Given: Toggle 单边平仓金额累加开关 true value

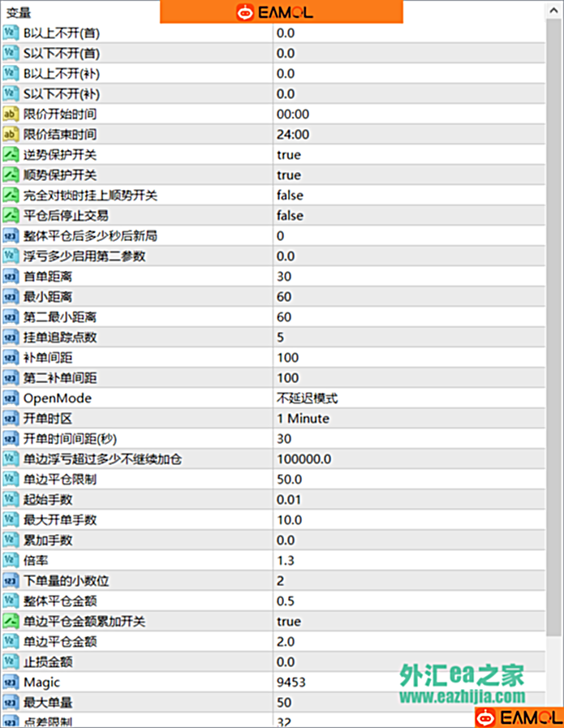Looking at the screenshot, I should coord(288,622).
